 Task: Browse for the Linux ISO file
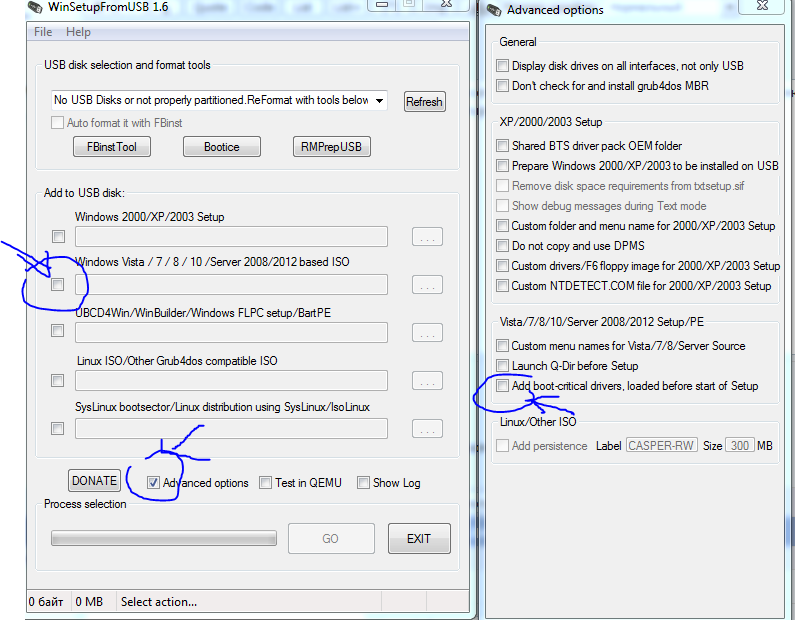click(427, 381)
